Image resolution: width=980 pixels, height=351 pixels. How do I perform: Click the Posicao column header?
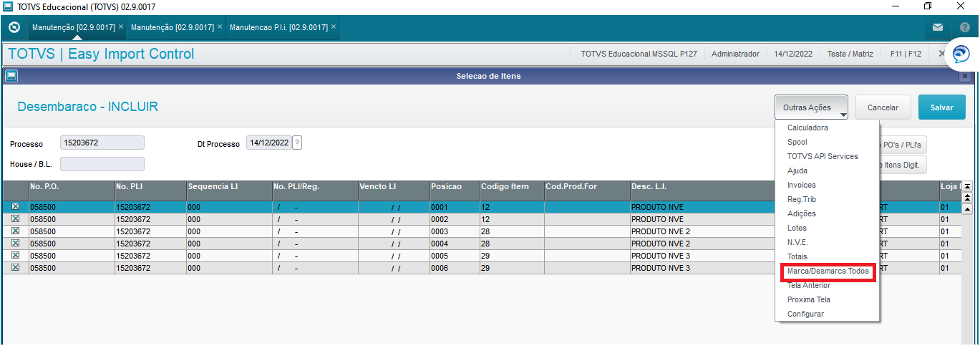[x=455, y=191]
